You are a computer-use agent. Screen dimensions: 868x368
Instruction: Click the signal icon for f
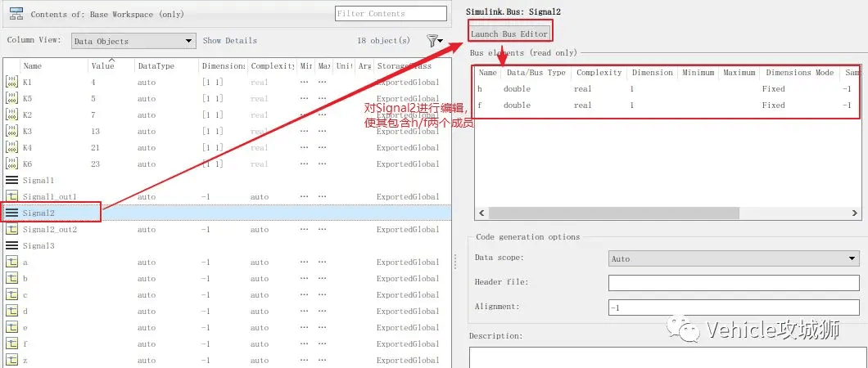[x=11, y=343]
